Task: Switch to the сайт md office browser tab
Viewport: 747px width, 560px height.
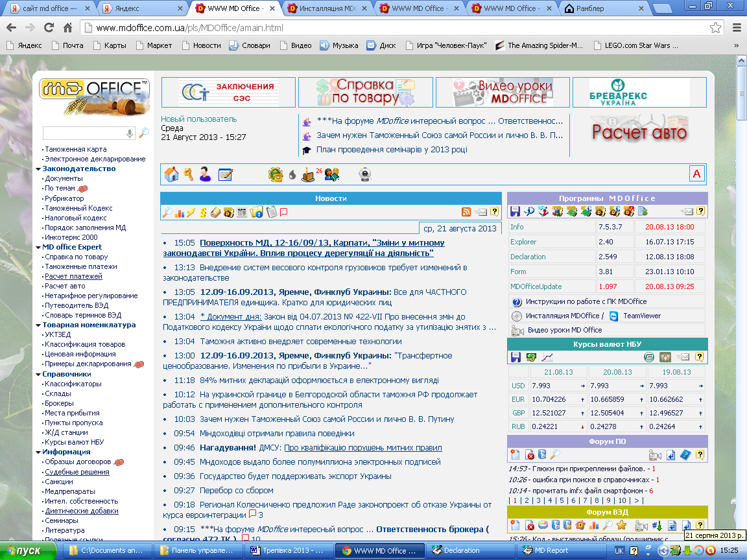Action: 49,8
